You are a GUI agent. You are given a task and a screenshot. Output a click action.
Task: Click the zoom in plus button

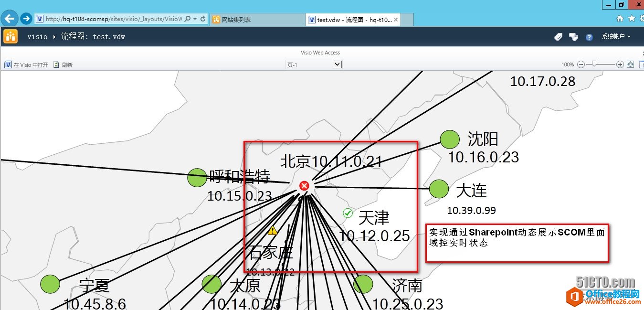pyautogui.click(x=620, y=64)
